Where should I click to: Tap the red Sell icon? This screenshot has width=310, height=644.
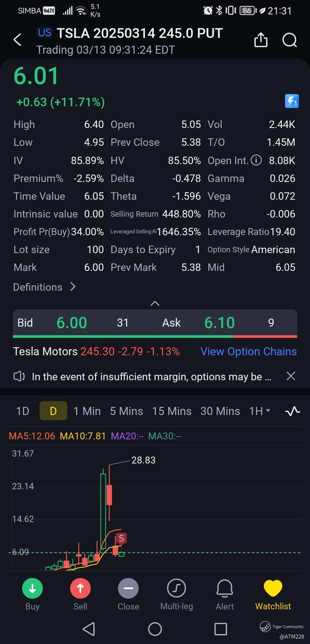click(x=80, y=588)
